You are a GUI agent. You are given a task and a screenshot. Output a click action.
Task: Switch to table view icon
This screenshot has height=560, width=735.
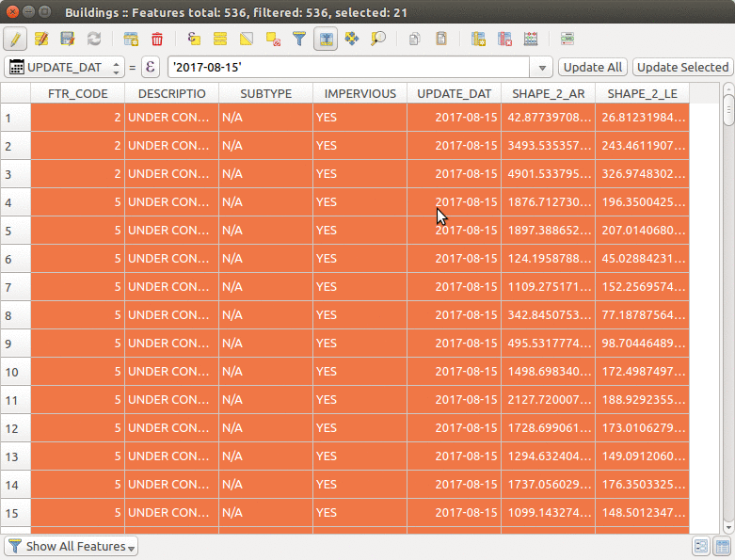723,547
